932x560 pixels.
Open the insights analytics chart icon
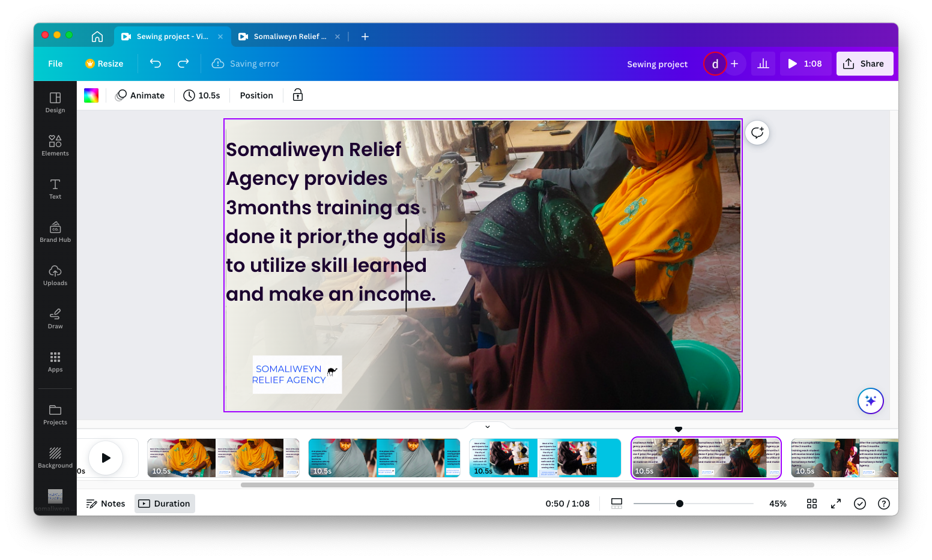point(763,64)
